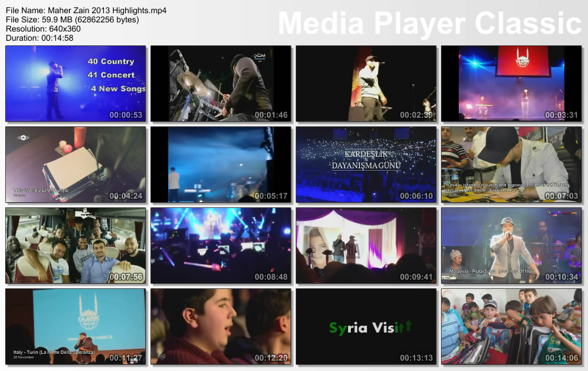The width and height of the screenshot is (588, 371).
Task: Click the children with backpacks thumbnail
Action: (x=511, y=326)
